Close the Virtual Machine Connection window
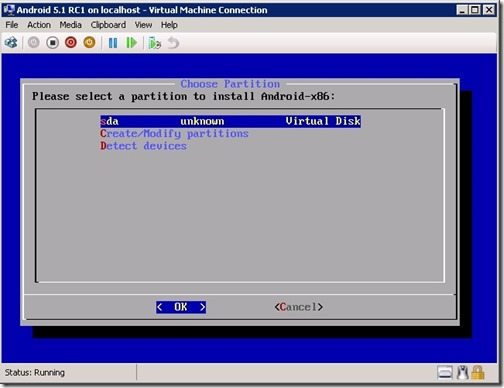Viewport: 504px width, 388px height. (x=489, y=10)
